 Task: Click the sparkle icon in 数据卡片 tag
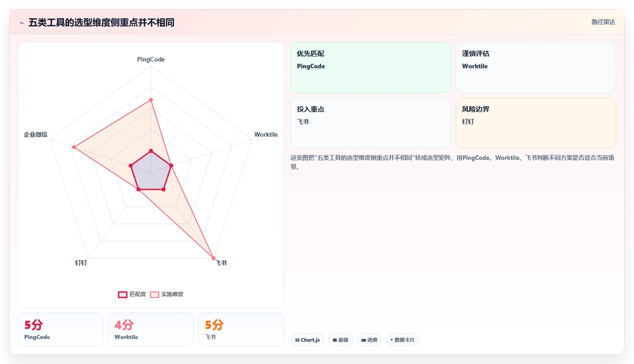tap(392, 340)
